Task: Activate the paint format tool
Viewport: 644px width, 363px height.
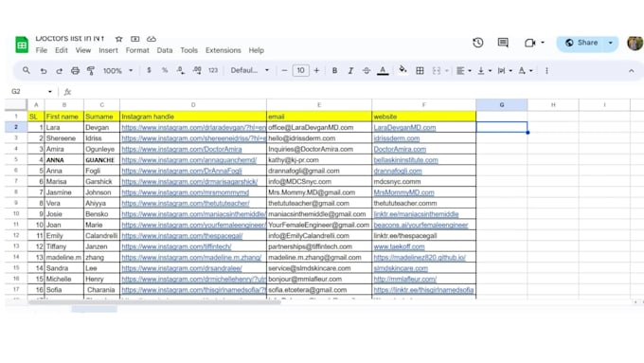Action: pos(91,71)
